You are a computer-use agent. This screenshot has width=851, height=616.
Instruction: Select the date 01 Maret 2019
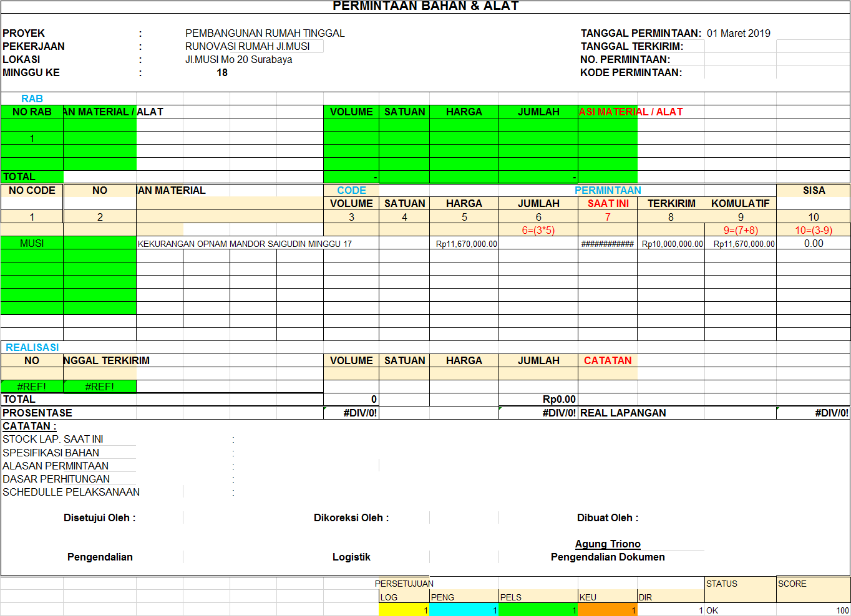coord(739,33)
